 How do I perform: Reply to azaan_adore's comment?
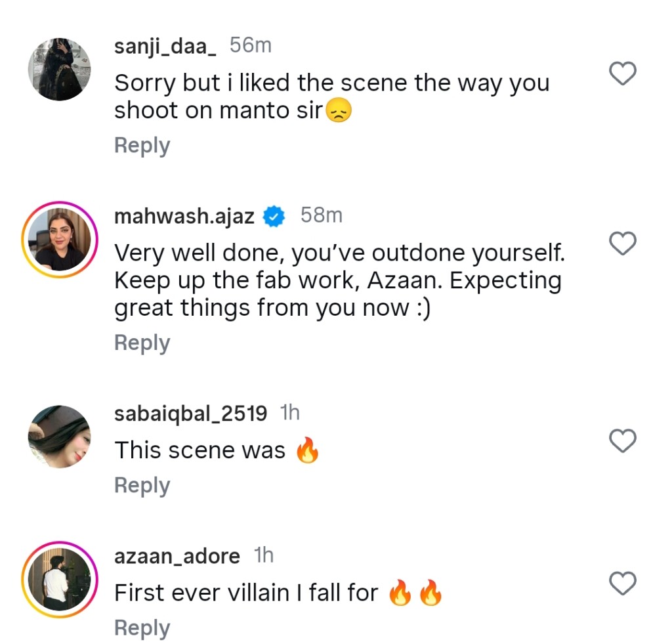142,628
